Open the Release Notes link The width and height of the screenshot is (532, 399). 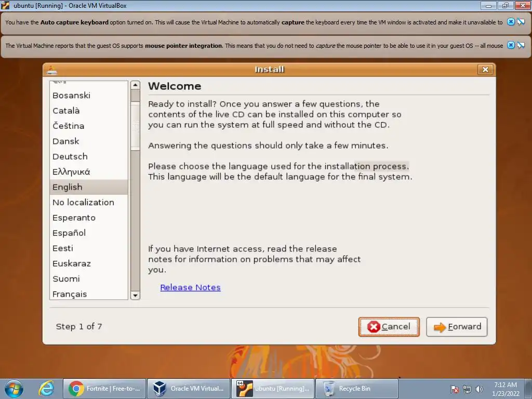coord(190,287)
